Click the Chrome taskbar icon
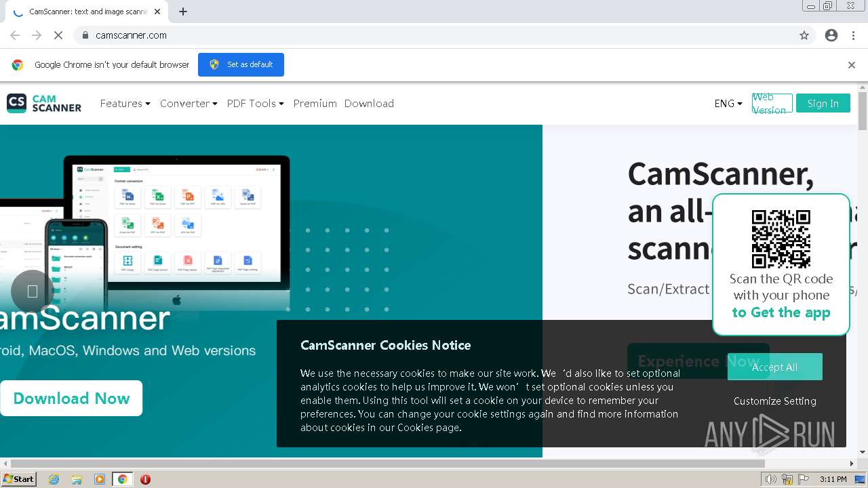Image resolution: width=868 pixels, height=488 pixels. pyautogui.click(x=123, y=479)
